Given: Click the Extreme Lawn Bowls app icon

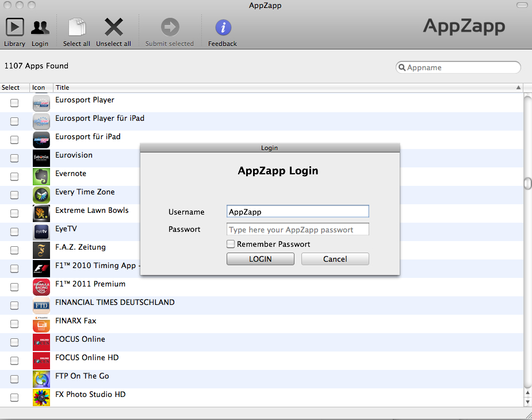Looking at the screenshot, I should coord(41,213).
